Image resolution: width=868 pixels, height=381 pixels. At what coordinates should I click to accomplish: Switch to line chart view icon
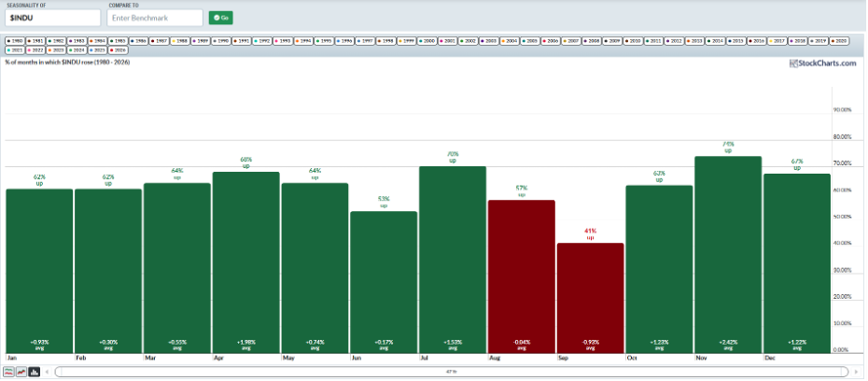(x=21, y=372)
